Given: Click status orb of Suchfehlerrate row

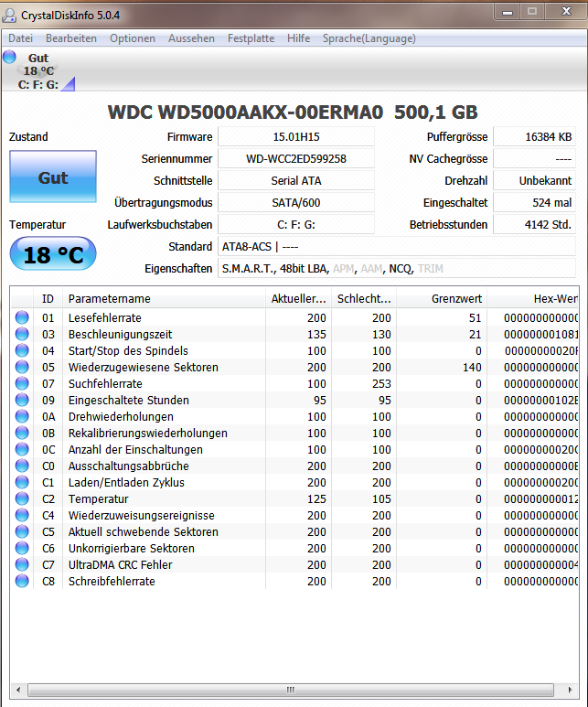Looking at the screenshot, I should tap(22, 383).
